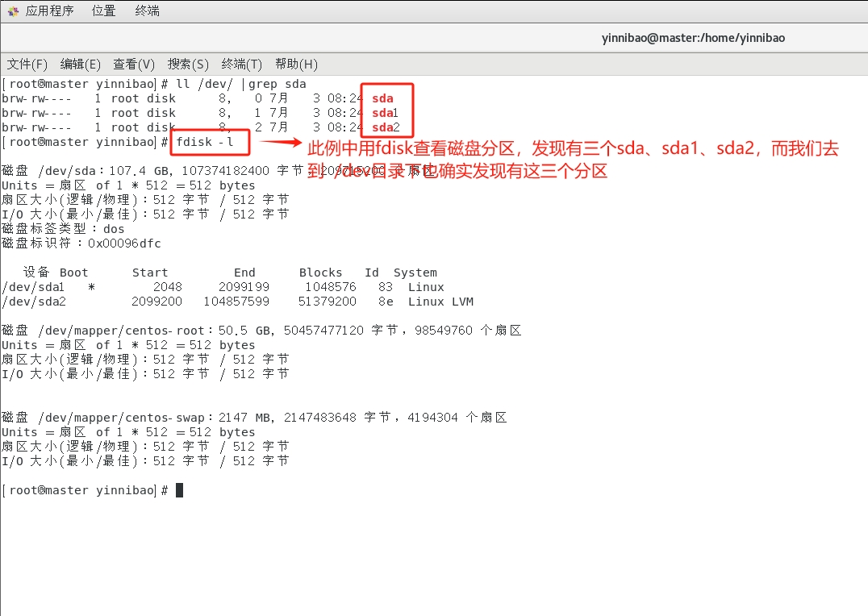Click the final [root@master yinnibao]# prompt

click(x=86, y=490)
